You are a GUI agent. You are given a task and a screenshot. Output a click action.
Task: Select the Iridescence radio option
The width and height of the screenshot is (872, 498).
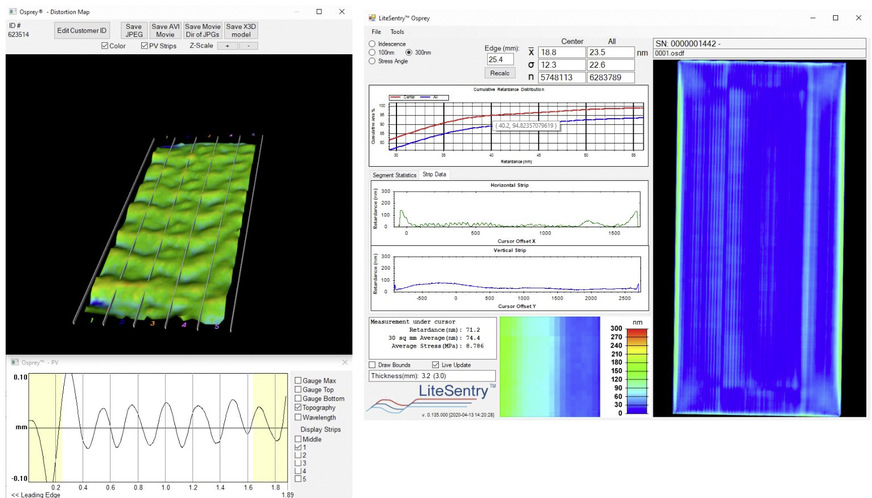click(373, 44)
